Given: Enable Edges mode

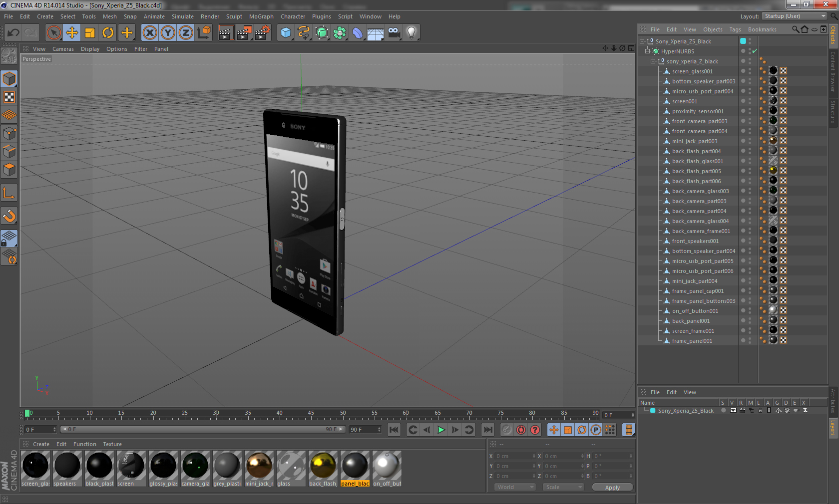Looking at the screenshot, I should point(9,151).
